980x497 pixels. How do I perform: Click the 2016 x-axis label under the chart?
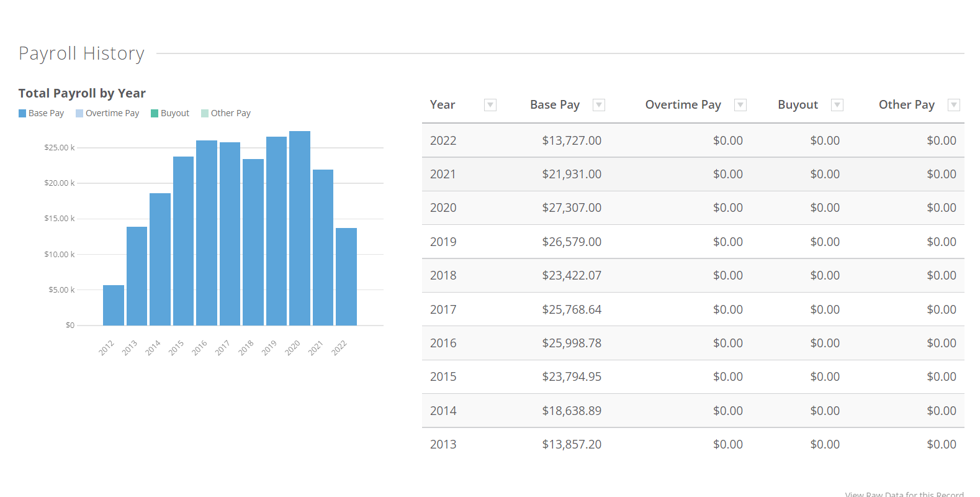199,348
